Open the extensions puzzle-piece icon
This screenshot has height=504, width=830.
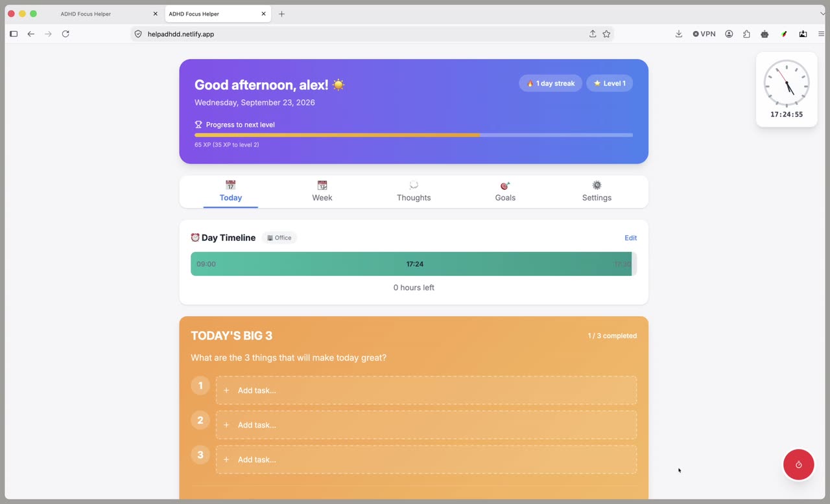click(x=747, y=34)
